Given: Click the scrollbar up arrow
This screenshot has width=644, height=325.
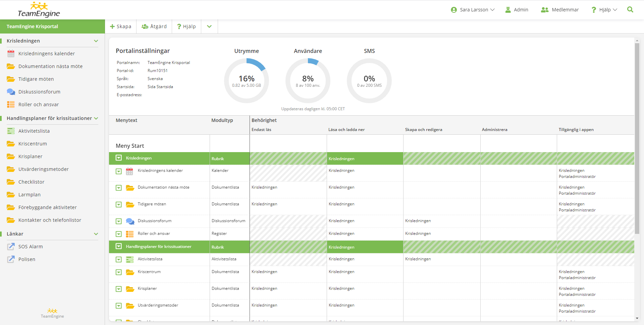Looking at the screenshot, I should pyautogui.click(x=637, y=41).
